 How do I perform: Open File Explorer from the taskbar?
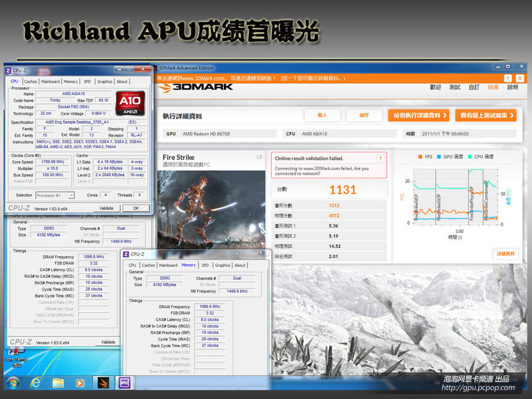[59, 383]
